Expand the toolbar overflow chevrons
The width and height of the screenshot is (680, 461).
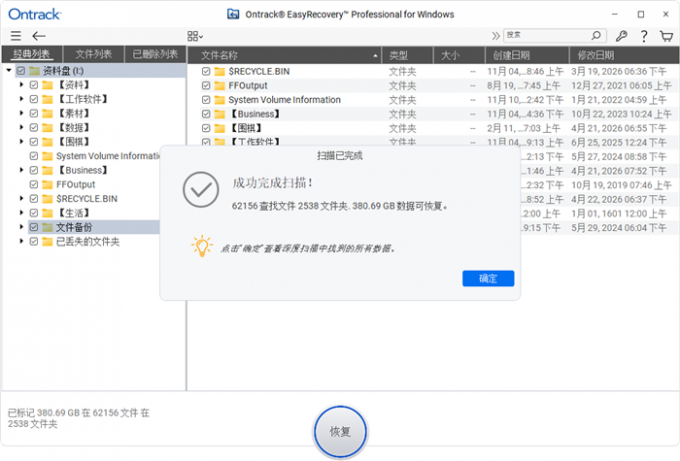(x=495, y=36)
